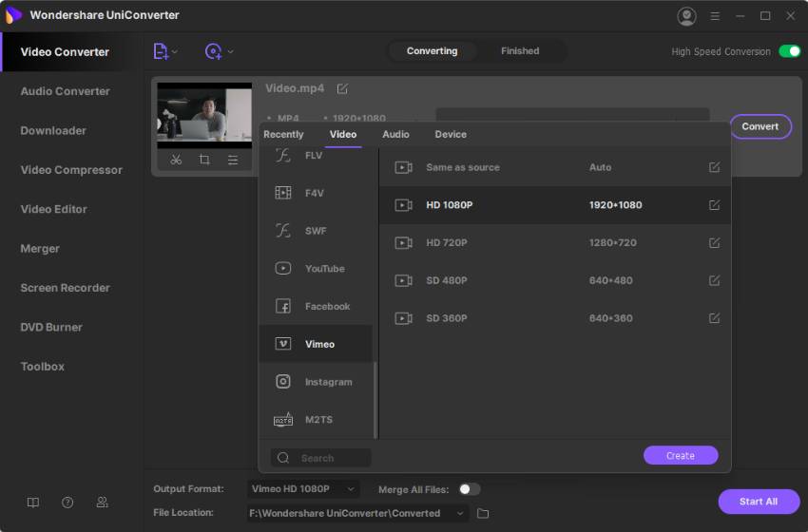The width and height of the screenshot is (808, 532).
Task: Open the user account icon
Action: click(686, 16)
